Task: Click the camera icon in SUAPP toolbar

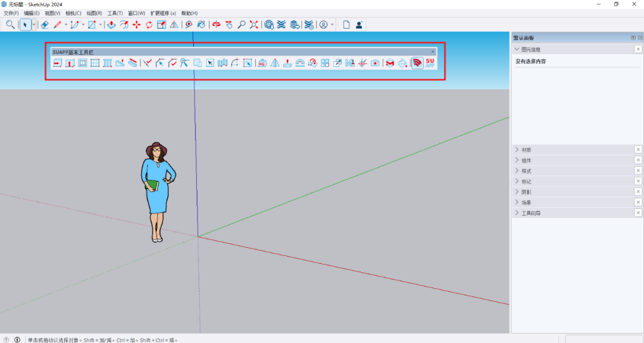Action: (x=375, y=63)
